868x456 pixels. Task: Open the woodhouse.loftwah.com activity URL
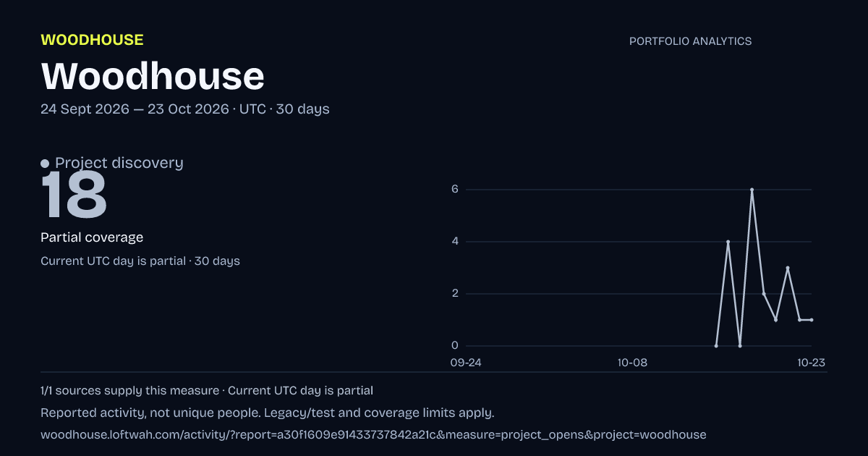tap(373, 435)
